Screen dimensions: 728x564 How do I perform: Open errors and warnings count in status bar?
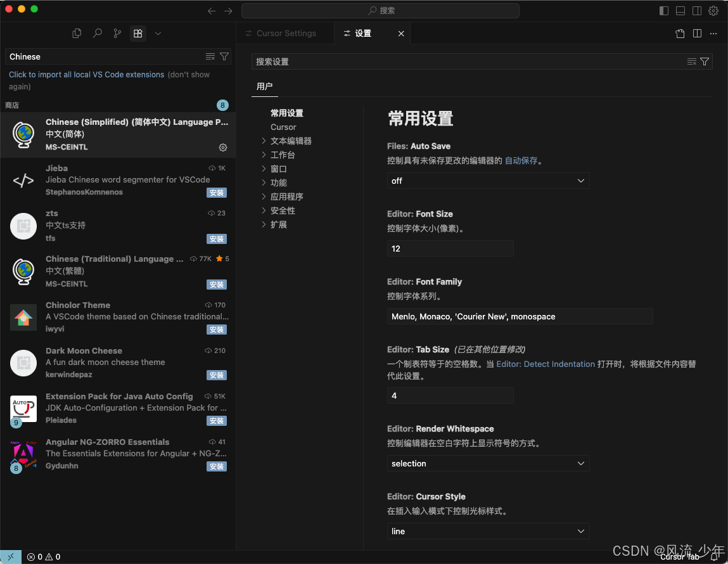(x=44, y=556)
